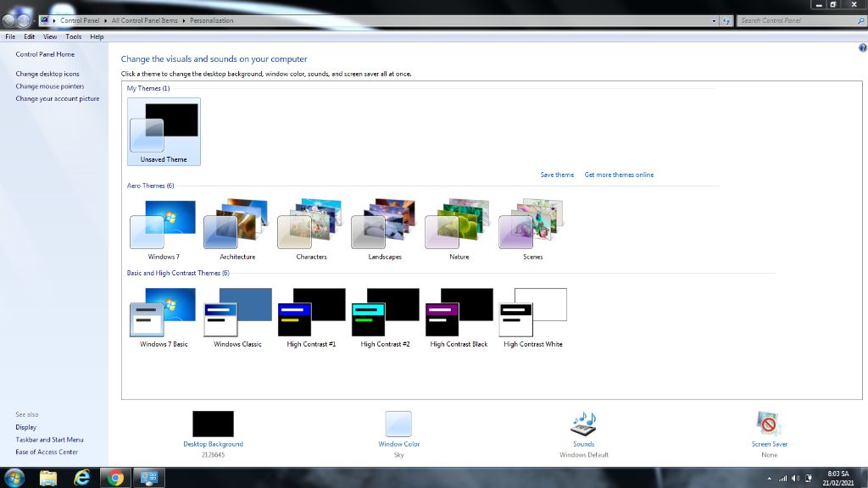Viewport: 868px width, 488px height.
Task: Select the Unsaved Theme thumbnail
Action: coord(164,131)
